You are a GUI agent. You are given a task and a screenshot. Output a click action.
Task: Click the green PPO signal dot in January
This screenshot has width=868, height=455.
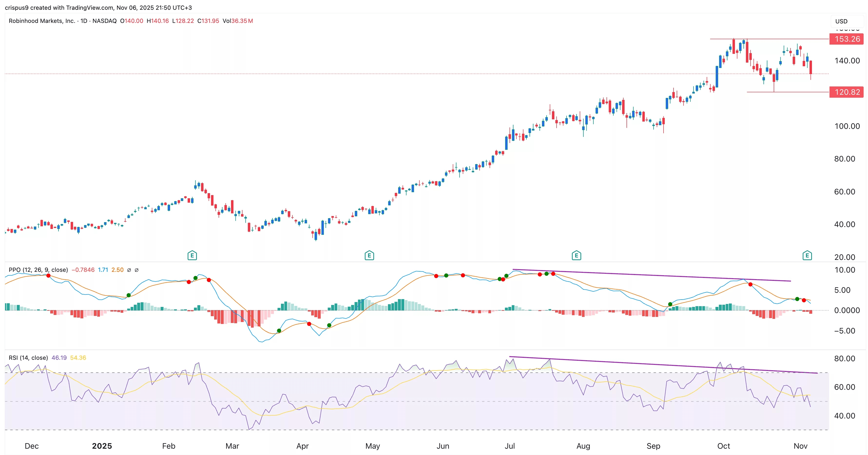click(129, 295)
